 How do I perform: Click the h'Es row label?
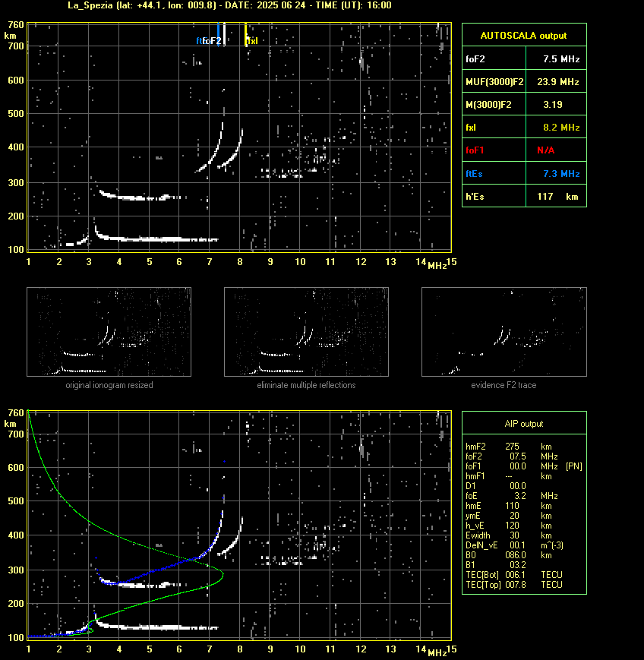[x=475, y=196]
